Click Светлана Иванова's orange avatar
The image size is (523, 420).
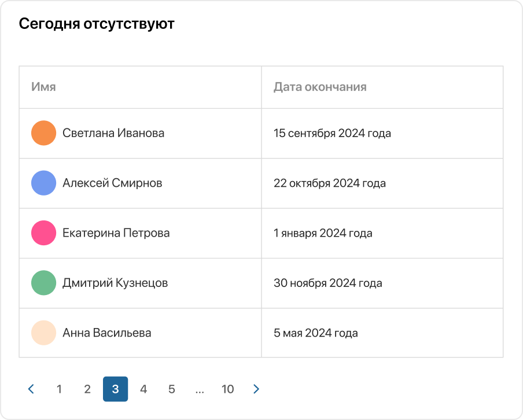pyautogui.click(x=43, y=133)
